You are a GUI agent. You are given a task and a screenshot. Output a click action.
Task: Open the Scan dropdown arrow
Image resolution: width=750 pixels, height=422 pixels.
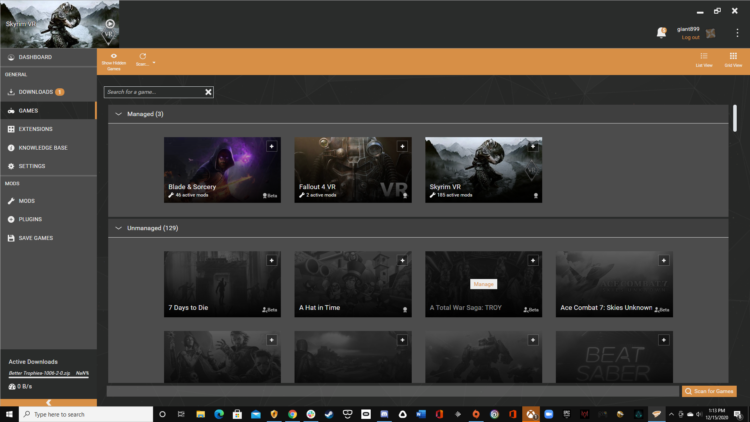154,63
